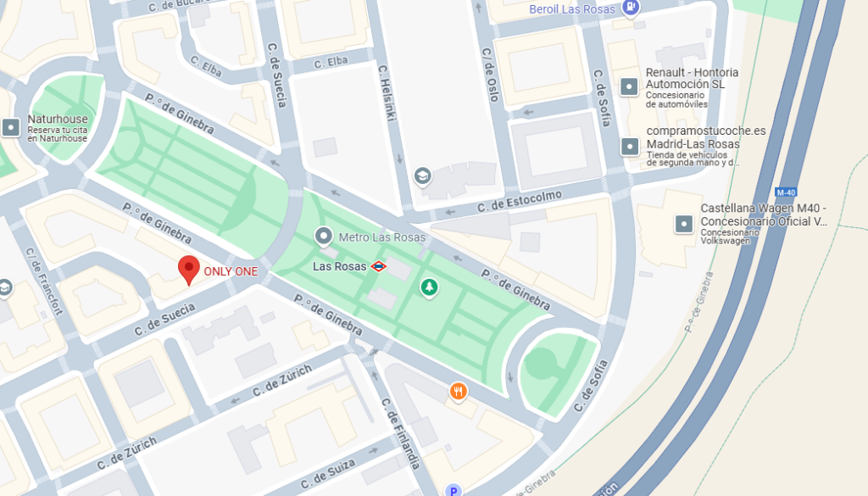
Task: Click the Renault Hontoria Automoción icon
Action: (x=629, y=86)
